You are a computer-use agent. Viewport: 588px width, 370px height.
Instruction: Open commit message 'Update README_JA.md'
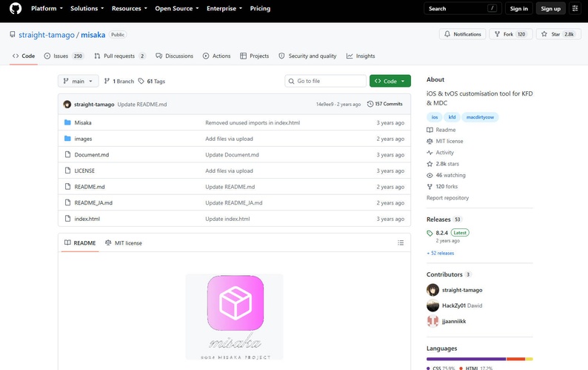[233, 203]
